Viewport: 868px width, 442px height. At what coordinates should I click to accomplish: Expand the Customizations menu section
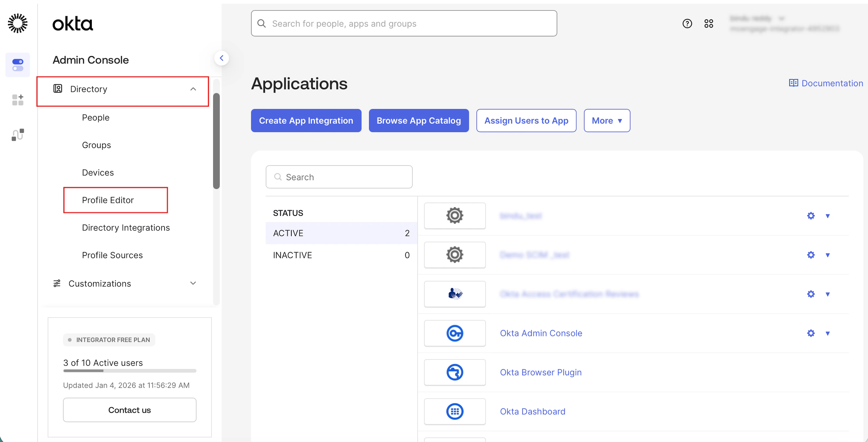193,284
